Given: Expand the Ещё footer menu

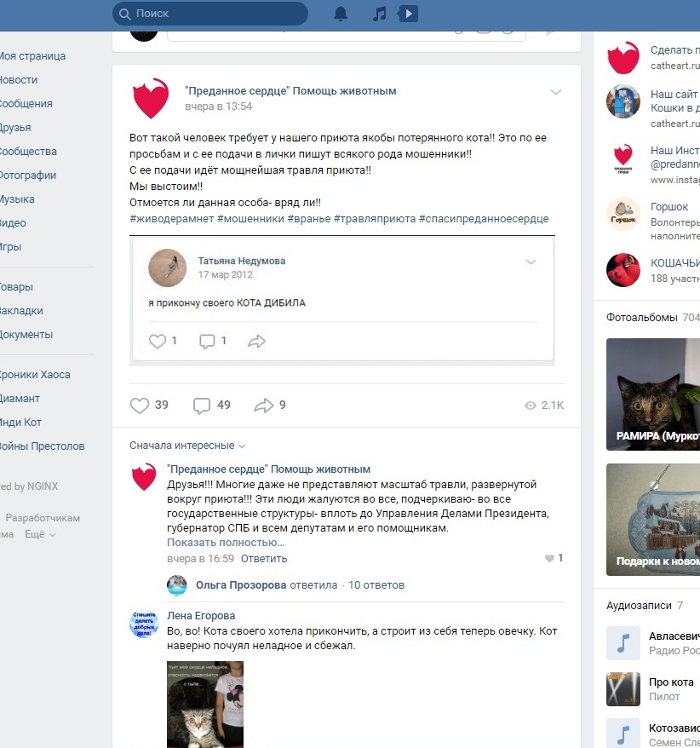Looking at the screenshot, I should pyautogui.click(x=39, y=534).
